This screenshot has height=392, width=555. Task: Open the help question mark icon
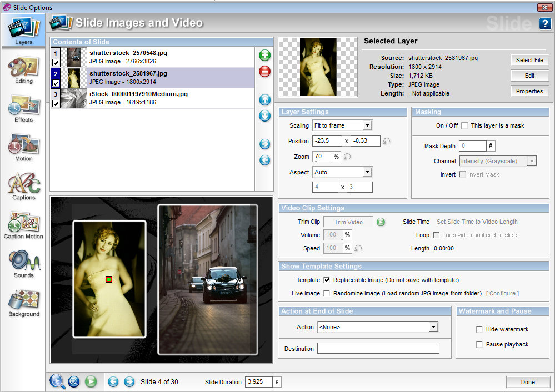[545, 24]
